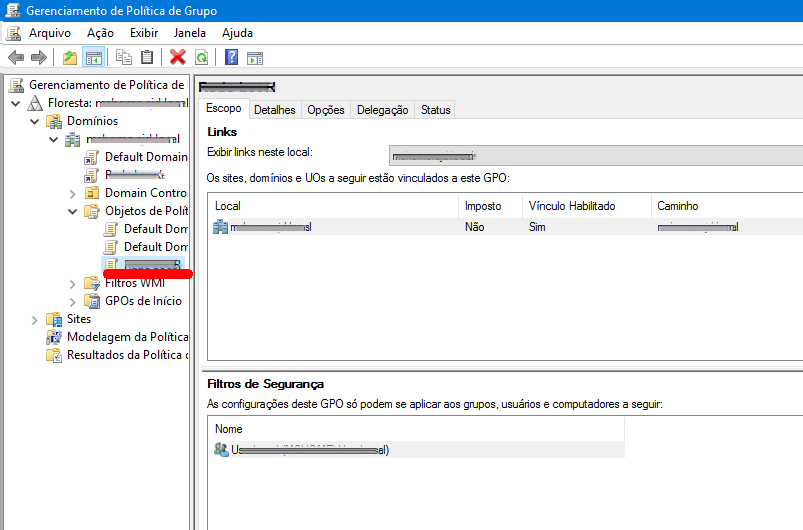Switch to the Delegação tab

click(382, 110)
